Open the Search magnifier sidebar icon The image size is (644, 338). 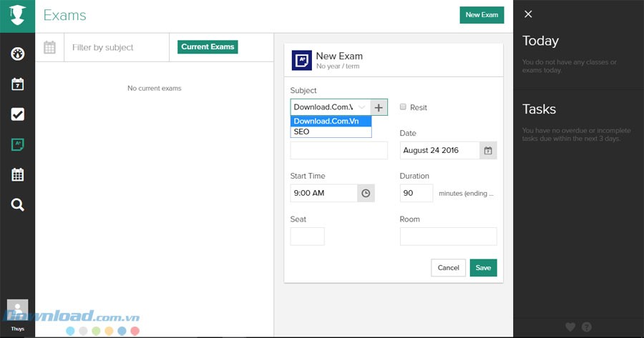[18, 205]
